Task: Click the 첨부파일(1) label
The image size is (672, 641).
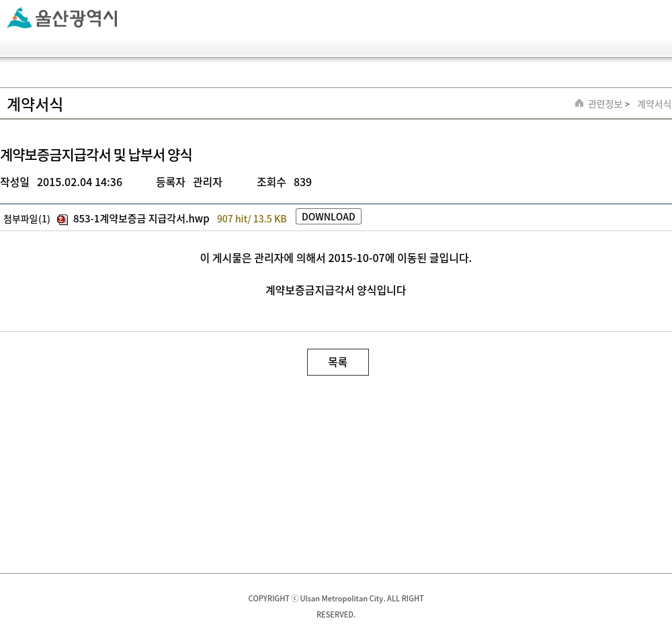Action: 27,220
